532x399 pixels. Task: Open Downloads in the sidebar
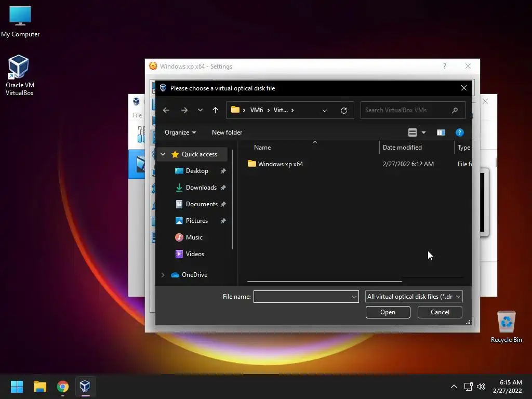201,187
